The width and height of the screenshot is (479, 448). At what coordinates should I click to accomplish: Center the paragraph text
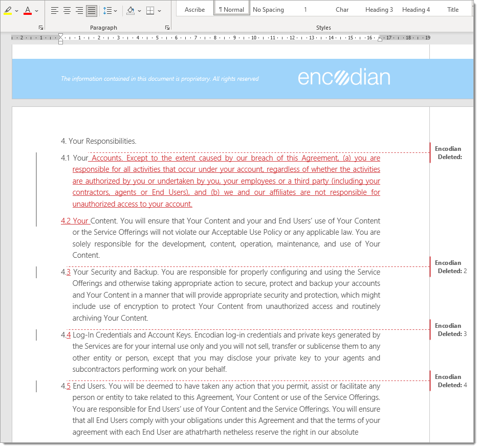pyautogui.click(x=67, y=11)
